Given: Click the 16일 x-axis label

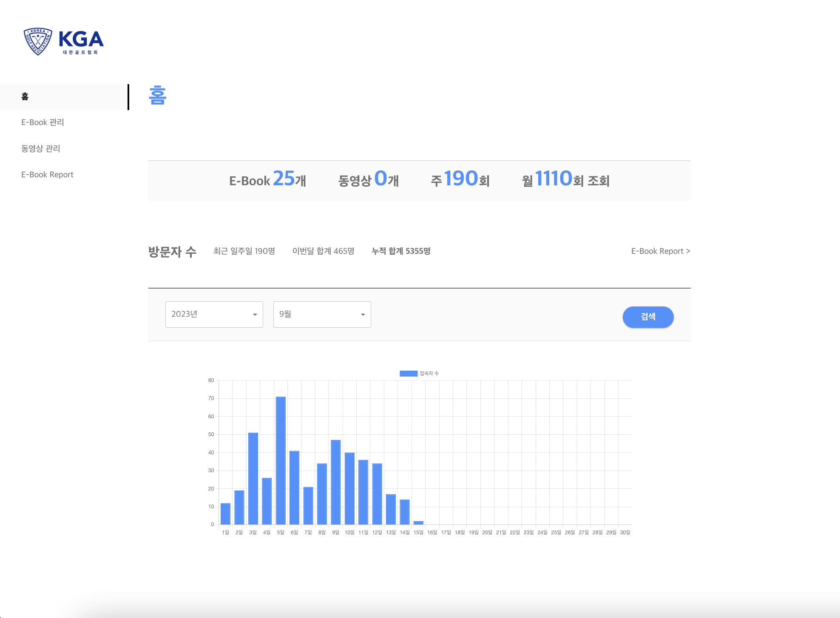Looking at the screenshot, I should click(432, 533).
